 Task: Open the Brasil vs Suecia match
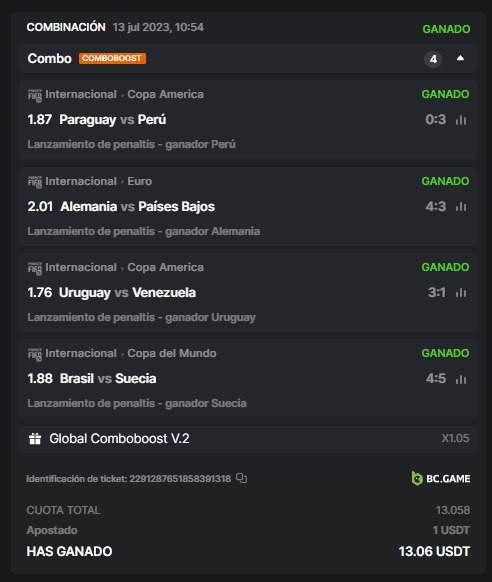point(108,379)
